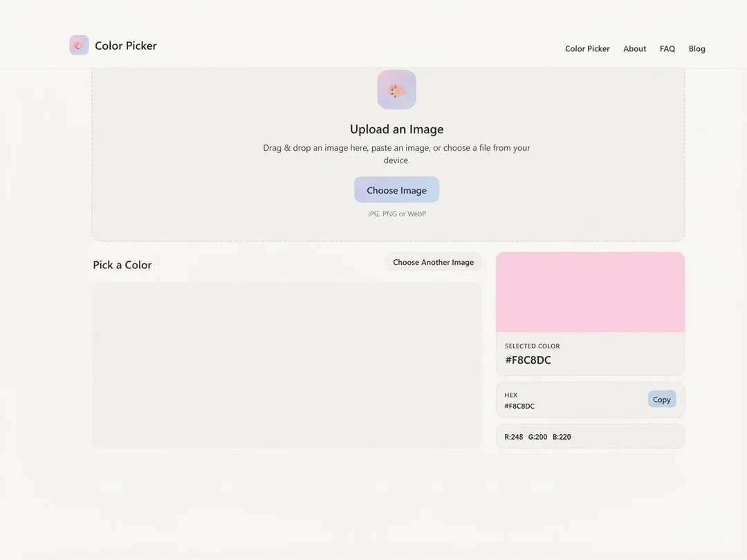
Task: Click the small #F8C8DC value under HEX
Action: point(519,407)
